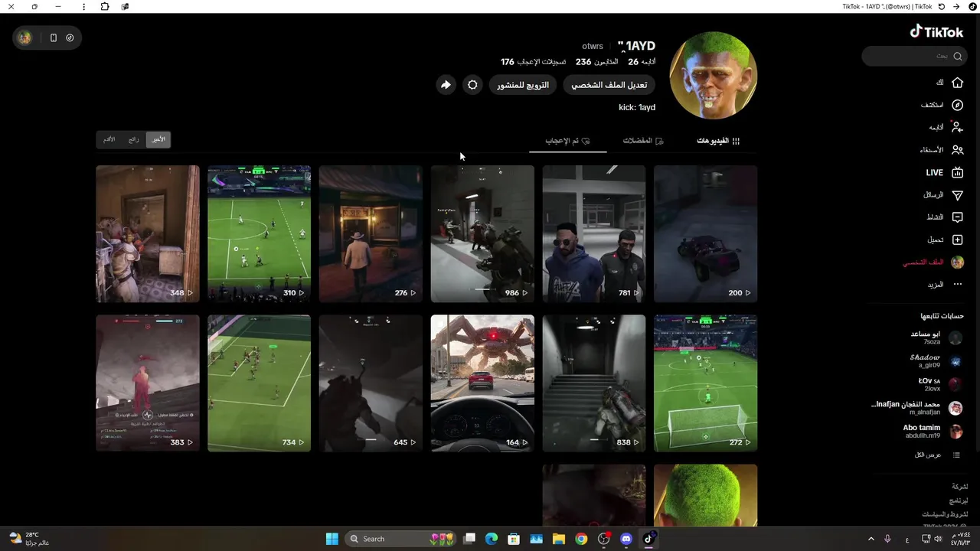980x551 pixels.
Task: Click the TikTok logo
Action: 936,31
